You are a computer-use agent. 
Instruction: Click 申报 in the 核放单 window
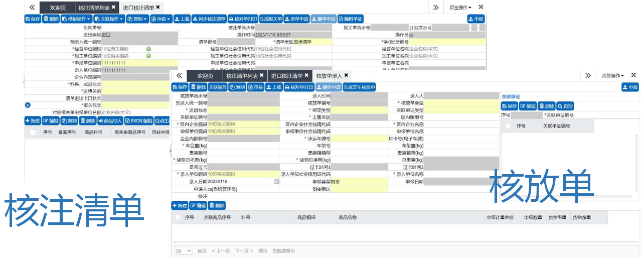[x=630, y=87]
